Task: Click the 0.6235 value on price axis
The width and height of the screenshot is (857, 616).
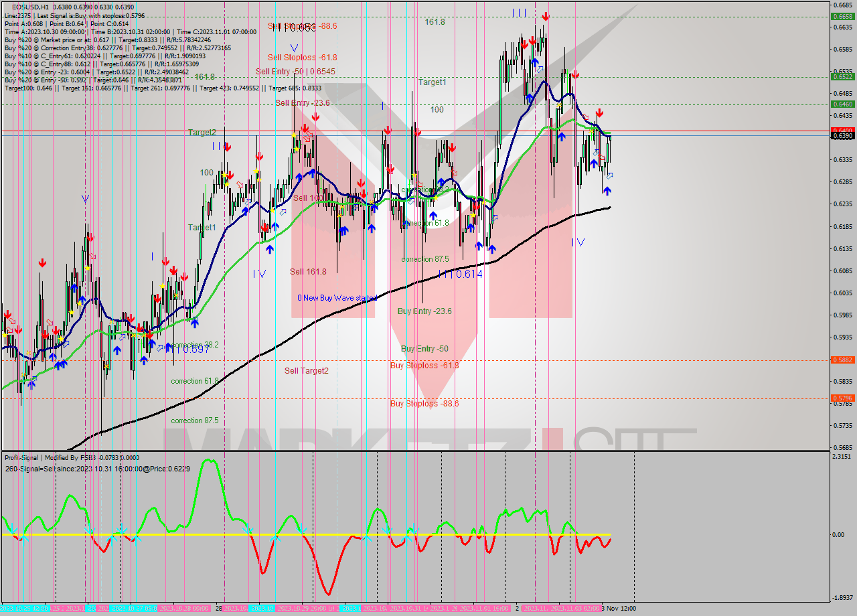Action: click(x=842, y=204)
